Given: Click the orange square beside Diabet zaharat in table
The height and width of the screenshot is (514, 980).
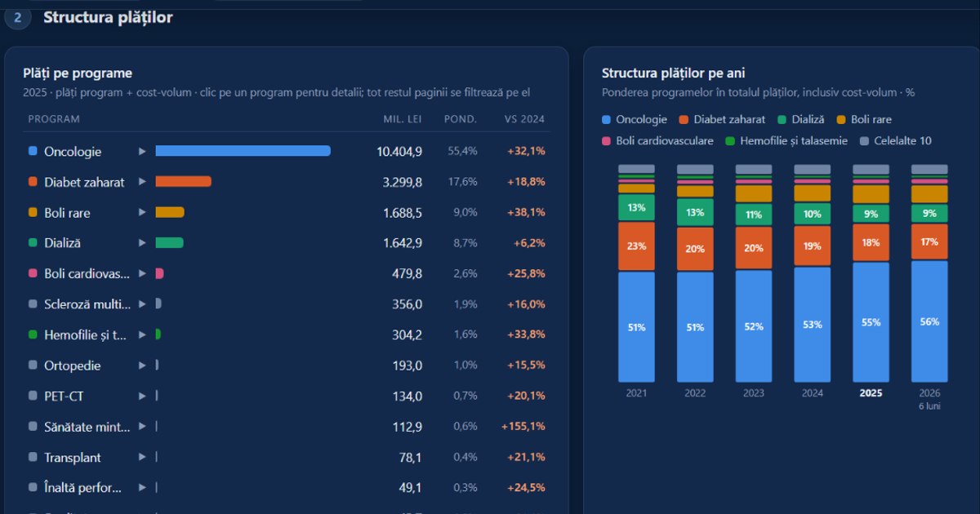Looking at the screenshot, I should 33,182.
